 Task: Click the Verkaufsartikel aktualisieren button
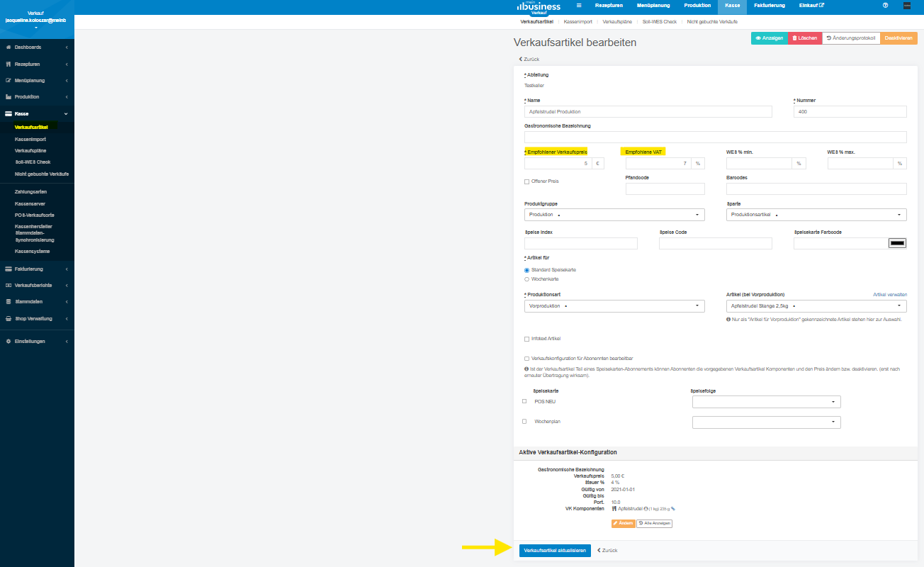[x=555, y=551]
